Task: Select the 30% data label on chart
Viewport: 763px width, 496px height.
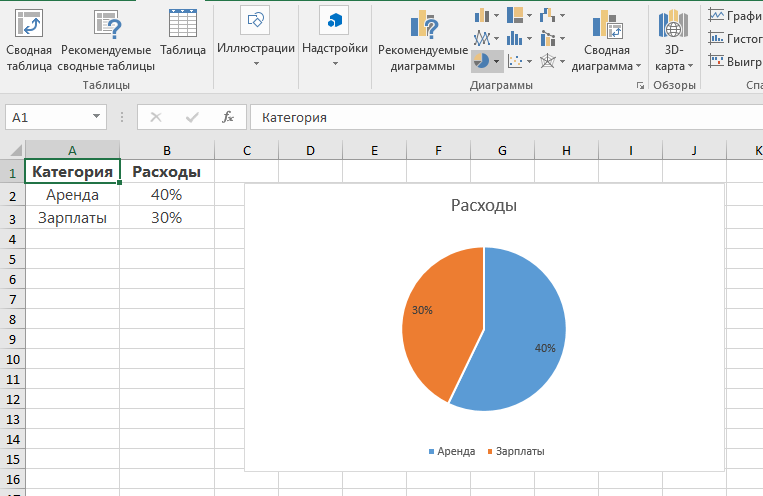Action: (422, 310)
